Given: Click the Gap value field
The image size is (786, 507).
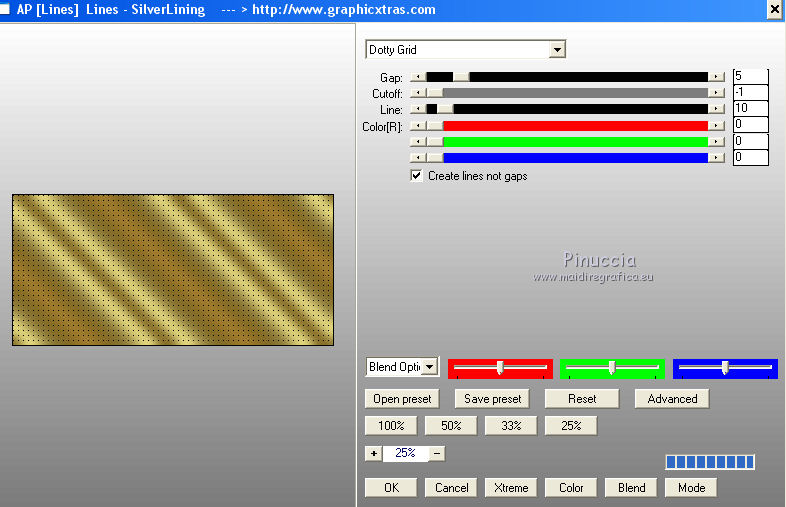Looking at the screenshot, I should [750, 76].
